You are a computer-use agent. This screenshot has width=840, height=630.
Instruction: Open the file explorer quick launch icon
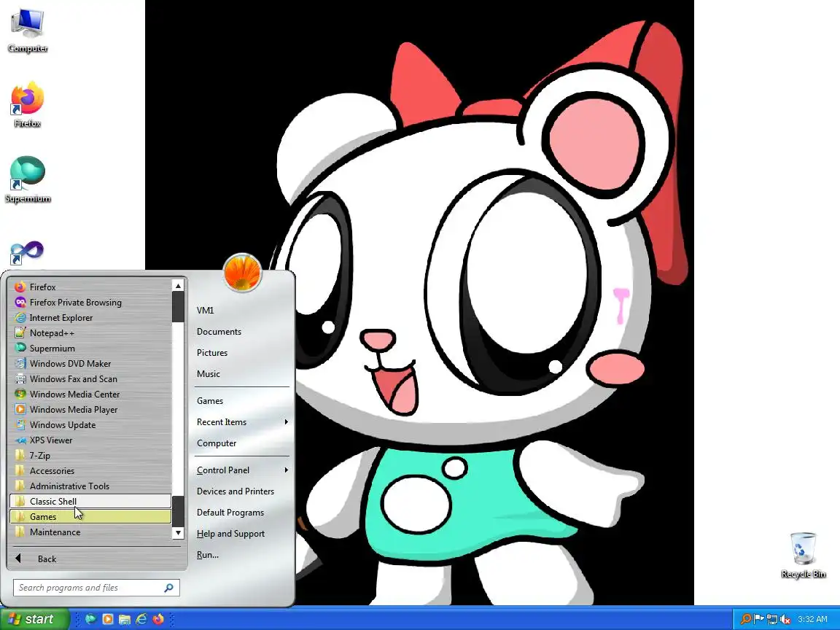pos(125,619)
